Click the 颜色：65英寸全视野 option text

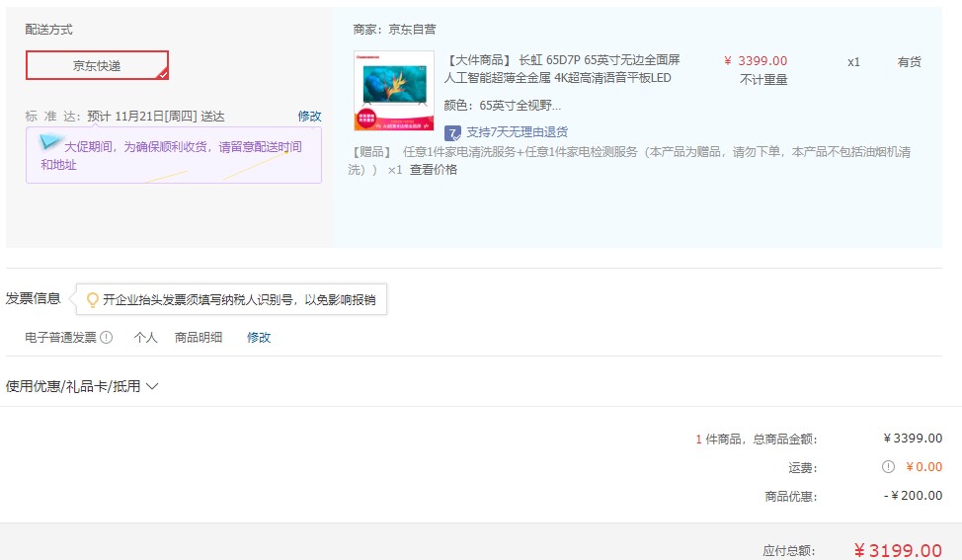(502, 106)
